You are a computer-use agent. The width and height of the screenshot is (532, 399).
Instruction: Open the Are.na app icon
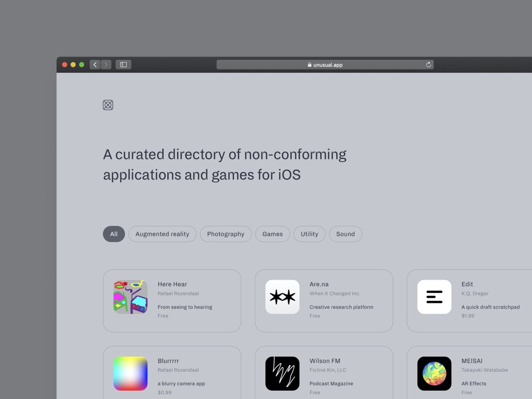click(282, 297)
